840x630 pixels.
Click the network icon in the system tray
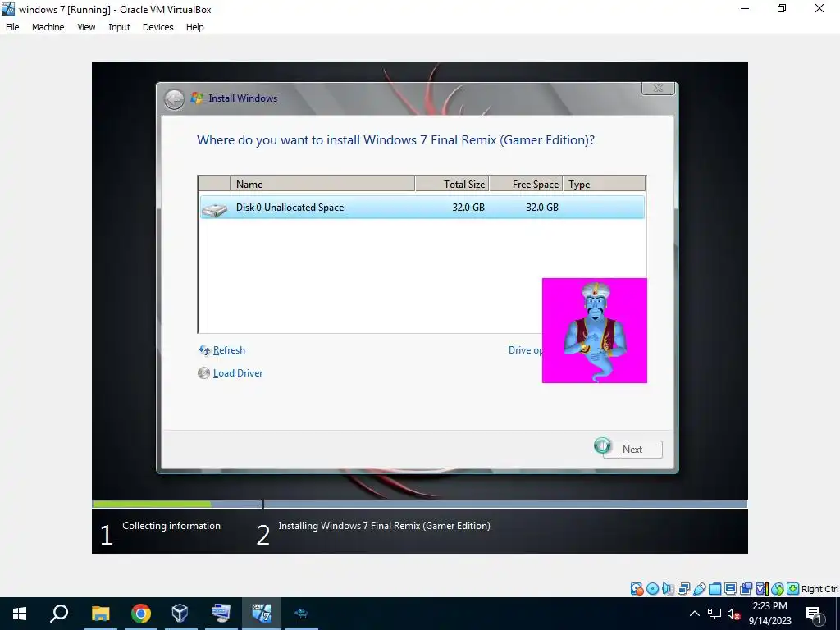coord(714,614)
